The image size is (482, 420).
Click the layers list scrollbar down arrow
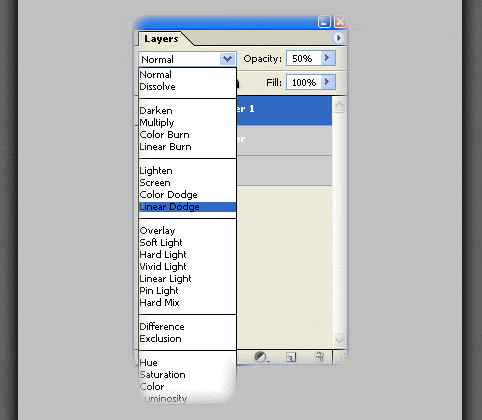pos(339,340)
